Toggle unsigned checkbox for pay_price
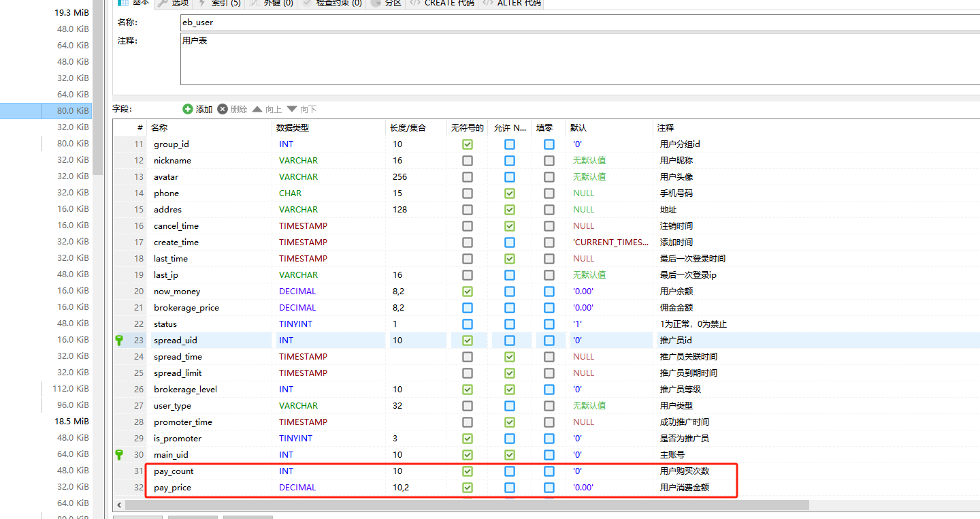The image size is (980, 519). tap(468, 488)
